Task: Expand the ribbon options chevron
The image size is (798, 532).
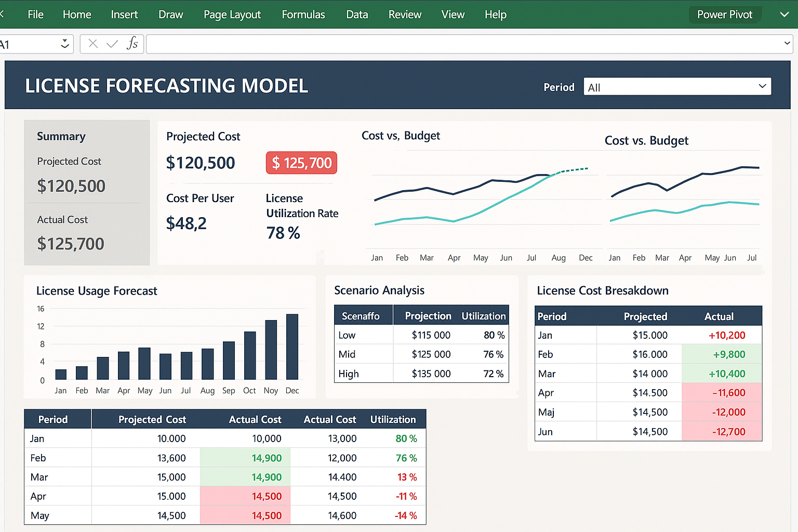Action: coord(784,15)
